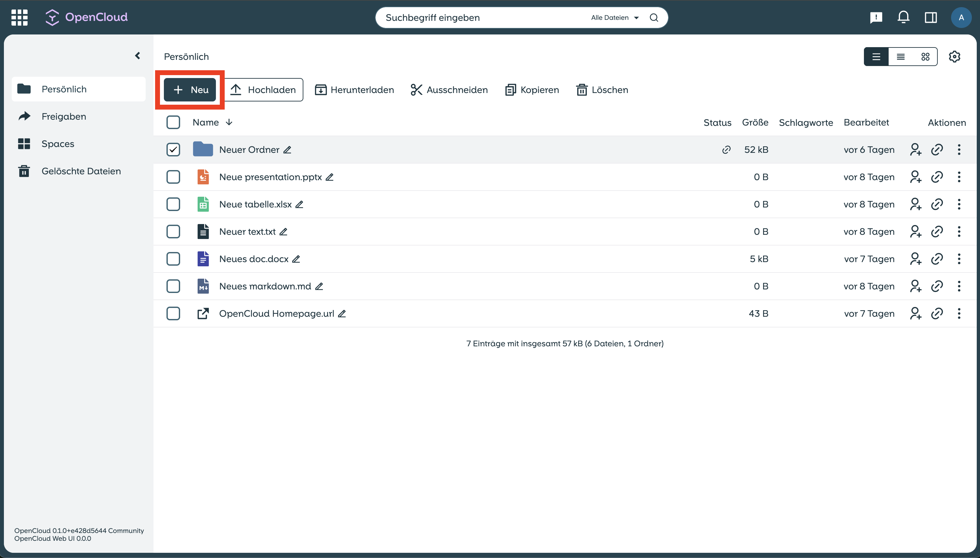This screenshot has height=558, width=980.
Task: Open the Alle Dateien search scope dropdown
Action: click(x=615, y=18)
